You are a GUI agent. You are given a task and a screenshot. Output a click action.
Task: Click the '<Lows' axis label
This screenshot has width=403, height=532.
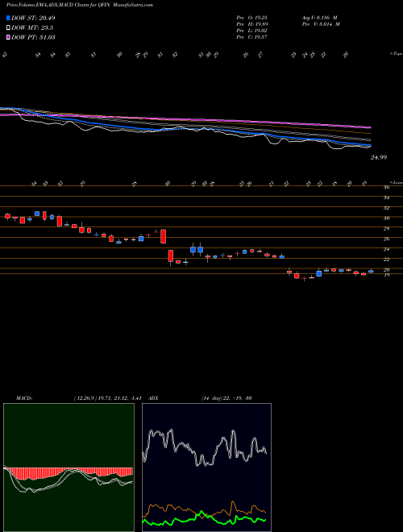396,182
